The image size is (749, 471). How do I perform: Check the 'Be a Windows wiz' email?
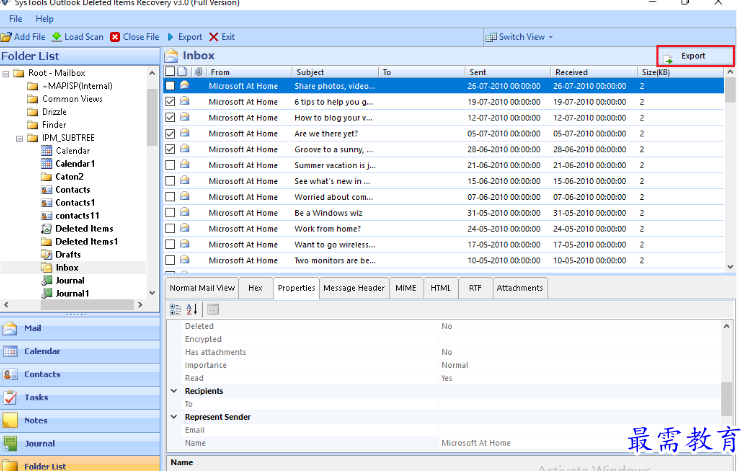(170, 213)
